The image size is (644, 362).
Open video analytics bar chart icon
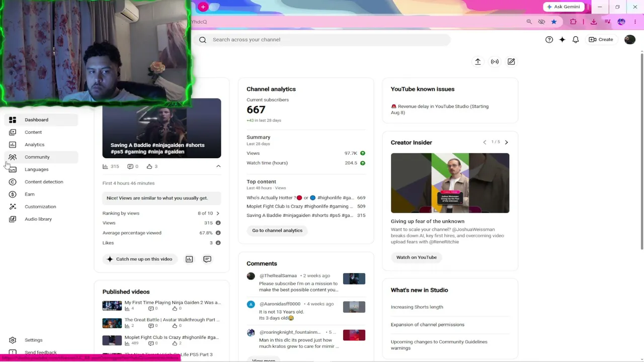(189, 259)
